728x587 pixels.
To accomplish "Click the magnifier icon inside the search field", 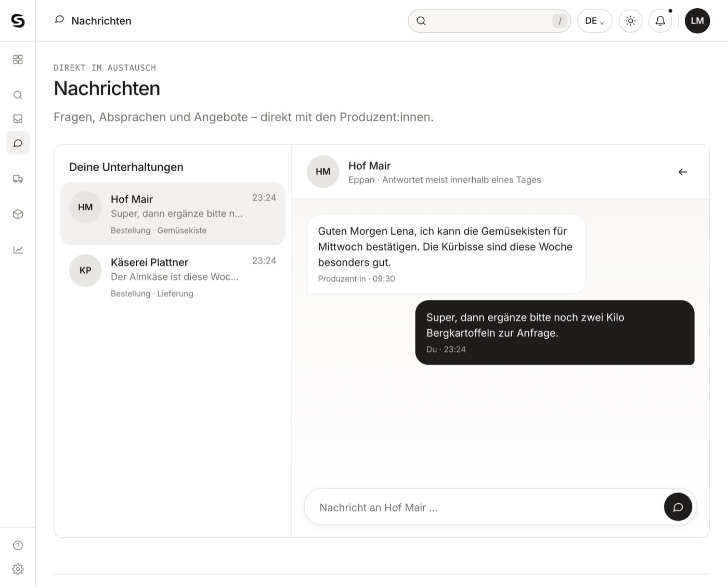I will click(421, 21).
